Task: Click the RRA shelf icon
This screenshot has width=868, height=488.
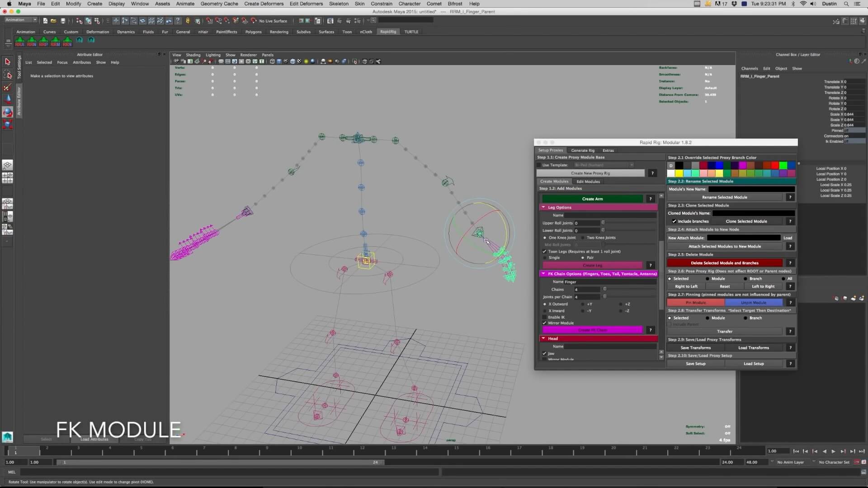Action: point(20,42)
